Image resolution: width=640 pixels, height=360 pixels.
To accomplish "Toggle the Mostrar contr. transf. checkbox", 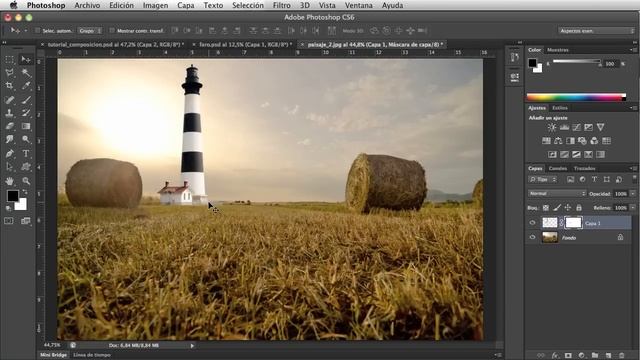I will coord(112,31).
